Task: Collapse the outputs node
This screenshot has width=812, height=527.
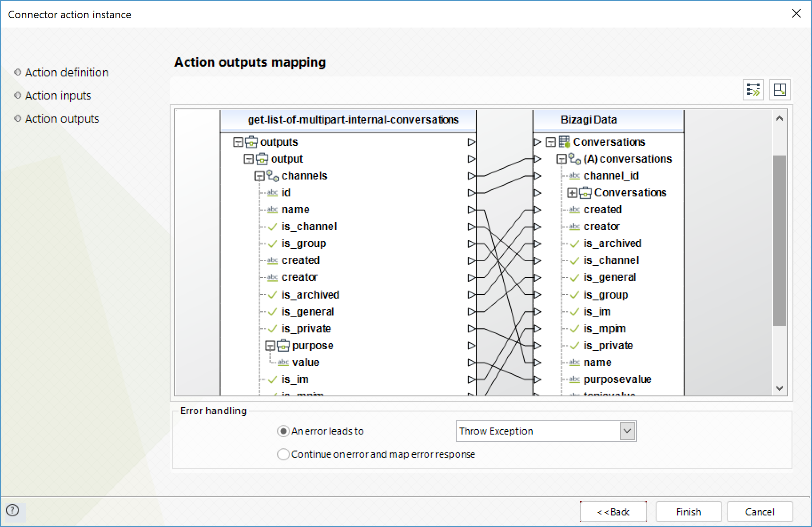Action: click(239, 142)
